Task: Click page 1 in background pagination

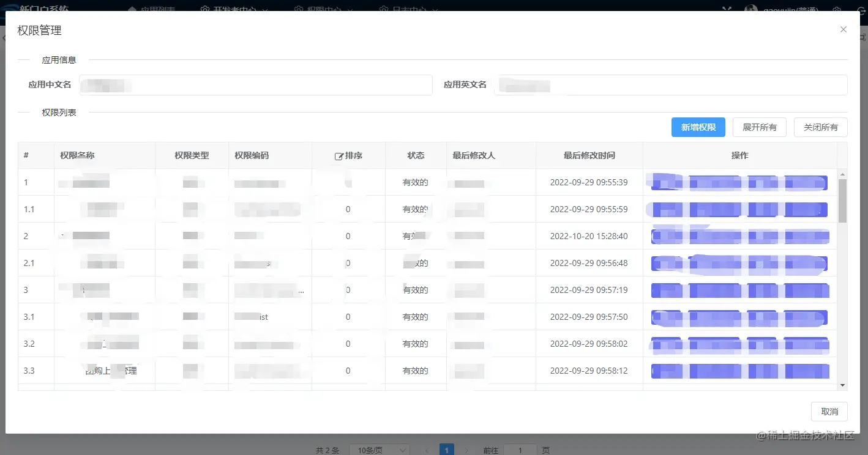Action: (x=447, y=450)
